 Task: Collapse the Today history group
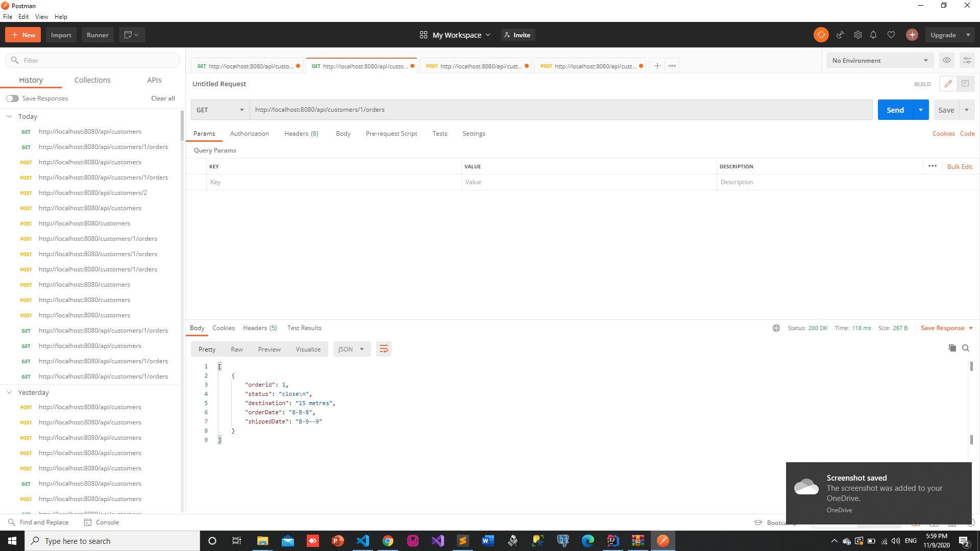click(x=9, y=116)
